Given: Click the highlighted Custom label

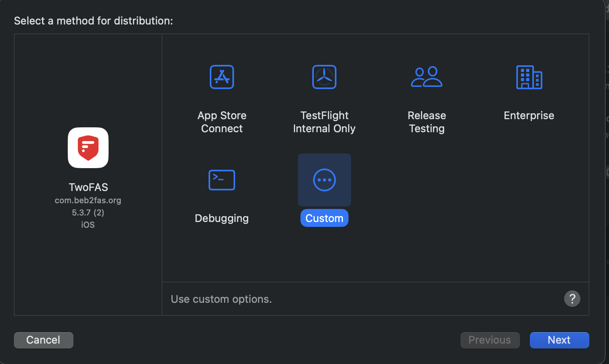Looking at the screenshot, I should click(325, 218).
